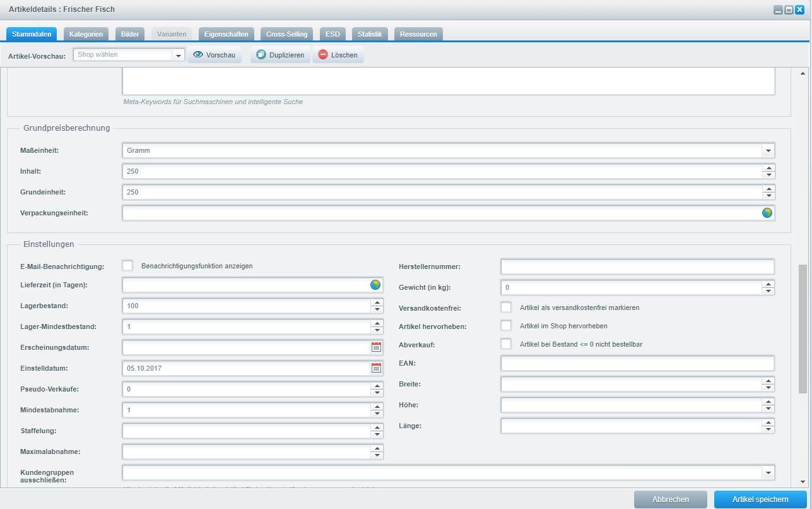This screenshot has height=509, width=812.
Task: Increase Höhe spinner value
Action: 768,402
